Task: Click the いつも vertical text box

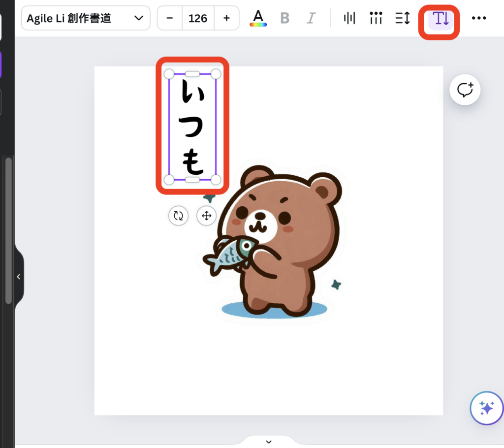Action: [192, 127]
